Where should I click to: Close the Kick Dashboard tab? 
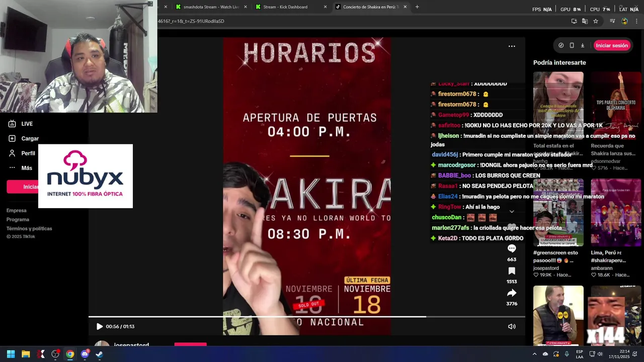325,7
